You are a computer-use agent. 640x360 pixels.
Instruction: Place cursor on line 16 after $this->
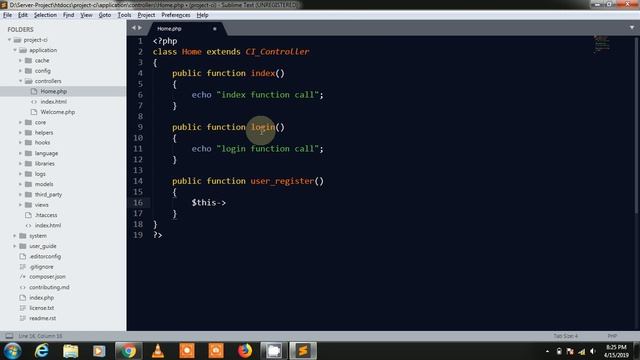[227, 203]
